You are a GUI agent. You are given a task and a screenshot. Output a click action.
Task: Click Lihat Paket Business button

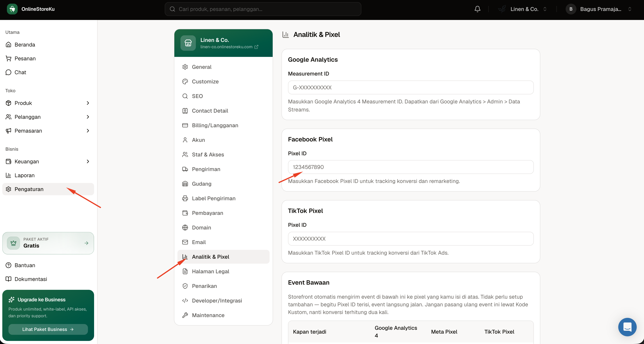[x=48, y=329]
